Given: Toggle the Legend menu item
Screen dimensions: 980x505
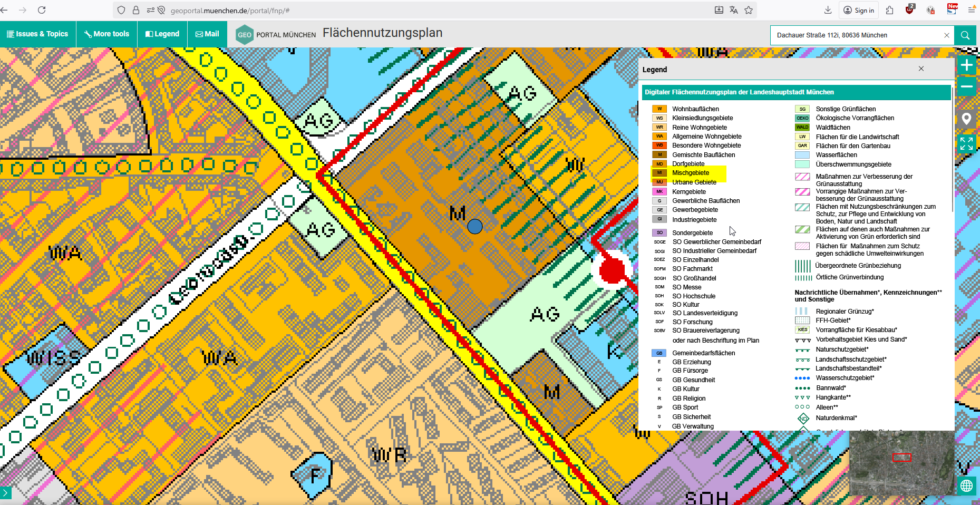Looking at the screenshot, I should tap(162, 34).
